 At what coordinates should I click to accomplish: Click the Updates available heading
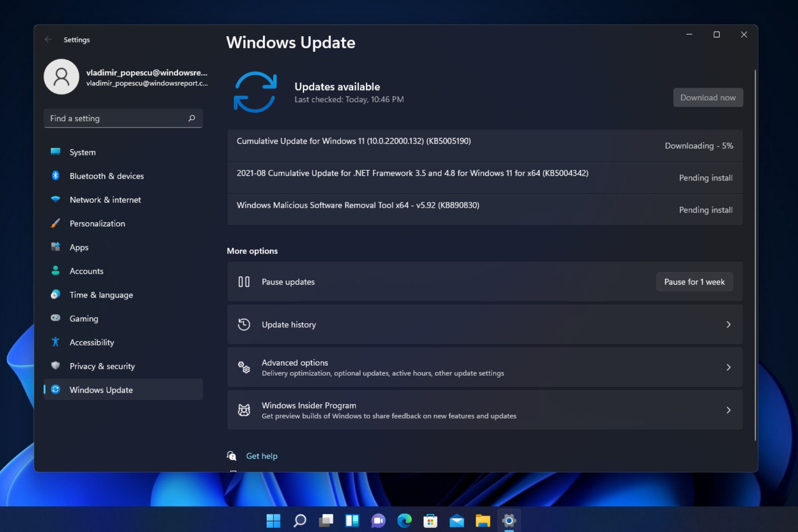click(x=337, y=86)
